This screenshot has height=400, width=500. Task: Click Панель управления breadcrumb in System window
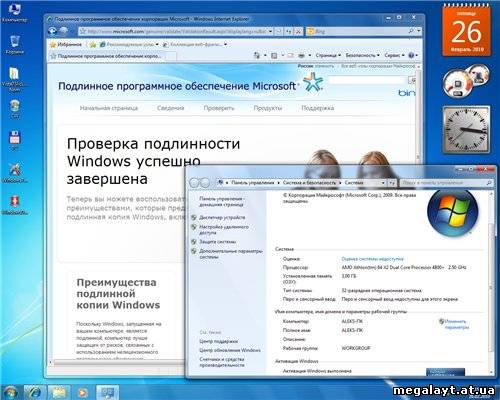(x=252, y=183)
